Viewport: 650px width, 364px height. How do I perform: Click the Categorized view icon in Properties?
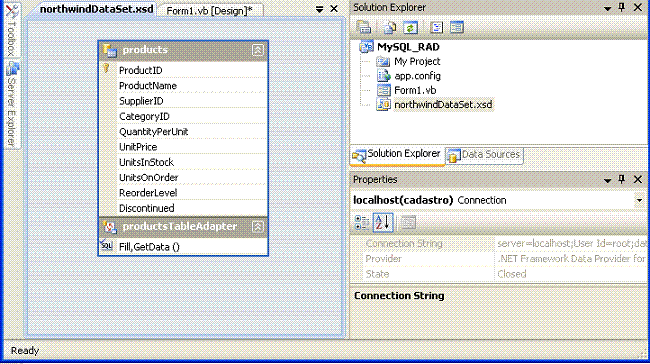coord(362,223)
